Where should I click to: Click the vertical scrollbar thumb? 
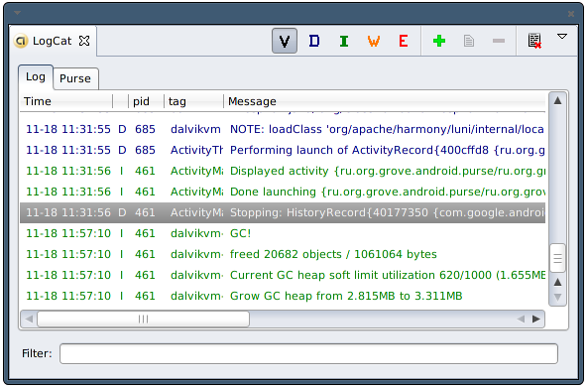tap(557, 258)
